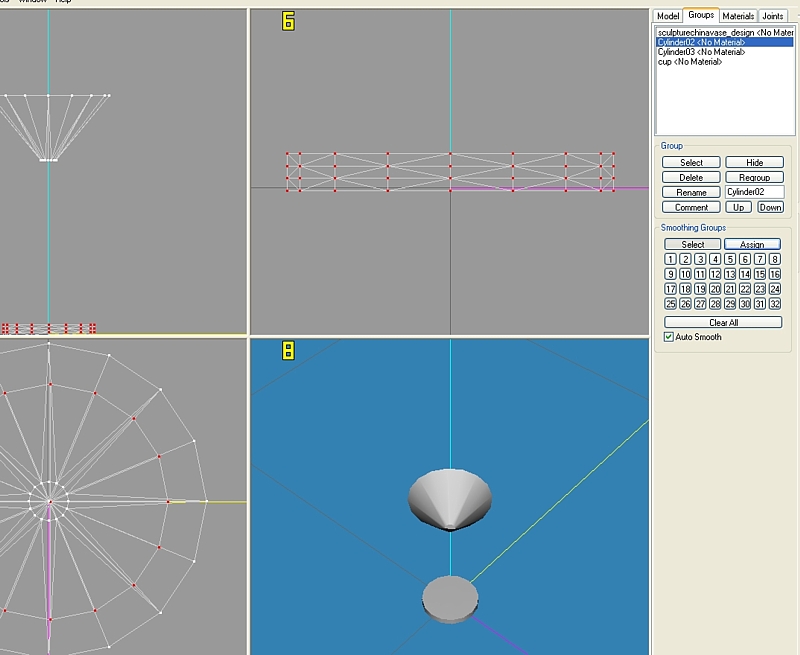Open the Help menu
The height and width of the screenshot is (655, 800).
point(63,2)
